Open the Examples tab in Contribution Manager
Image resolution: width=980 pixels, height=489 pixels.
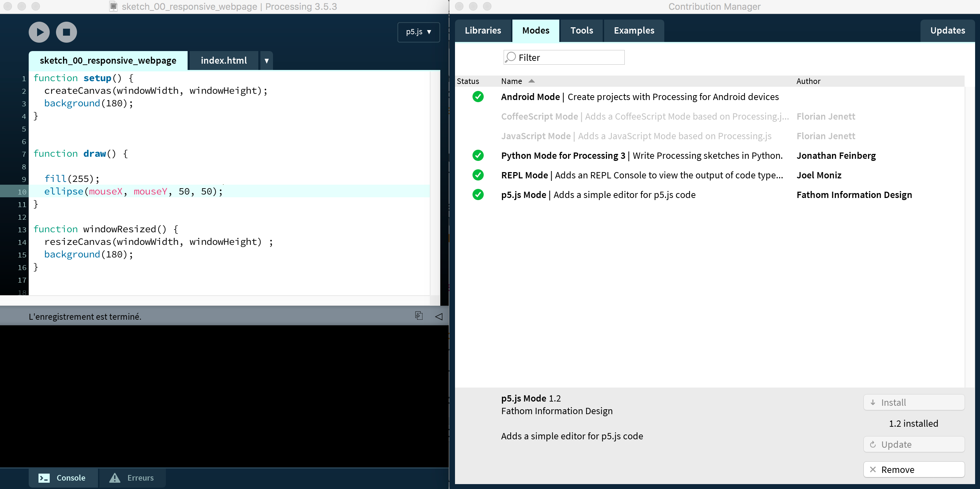pyautogui.click(x=634, y=30)
